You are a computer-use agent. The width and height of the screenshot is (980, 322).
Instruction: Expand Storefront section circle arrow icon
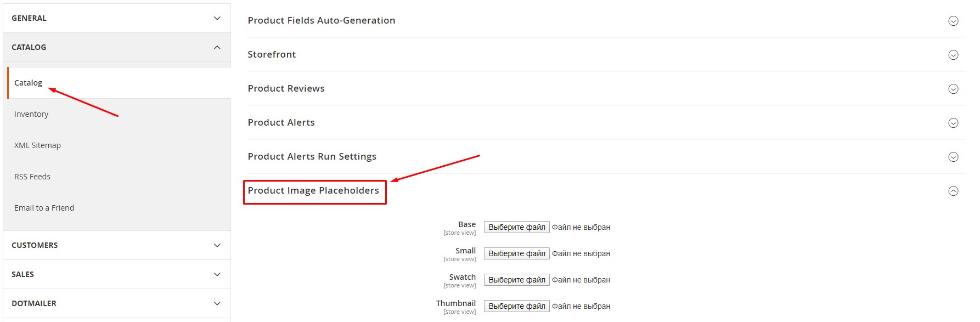[953, 55]
